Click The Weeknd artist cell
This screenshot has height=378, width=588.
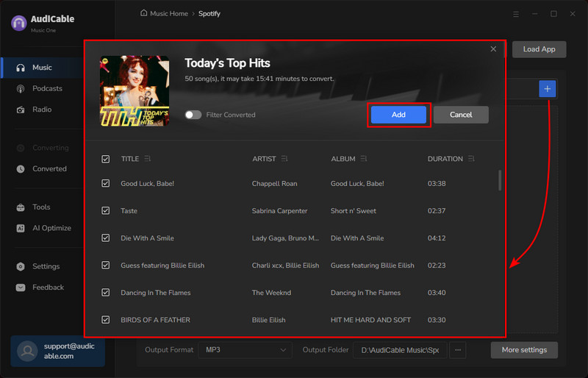[x=271, y=293]
